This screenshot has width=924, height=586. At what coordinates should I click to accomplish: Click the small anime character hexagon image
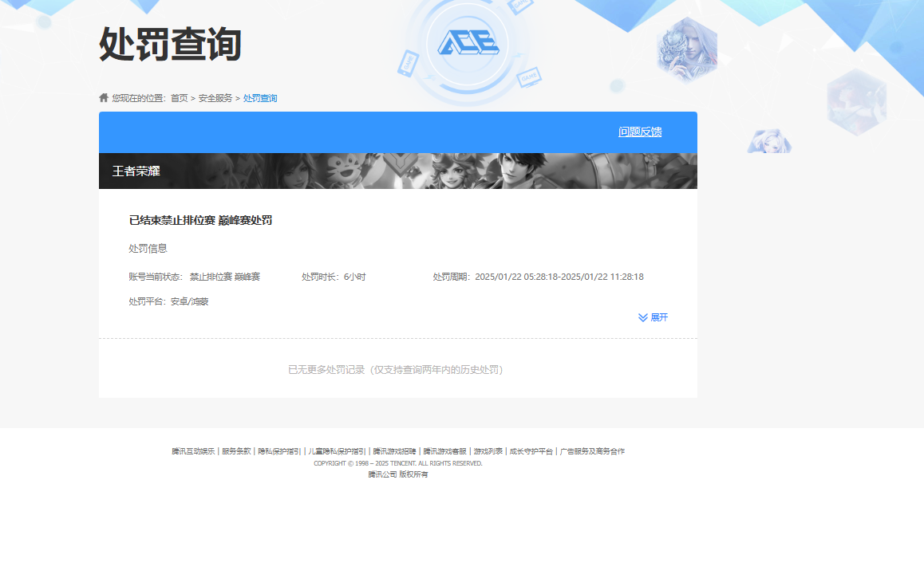click(x=768, y=141)
